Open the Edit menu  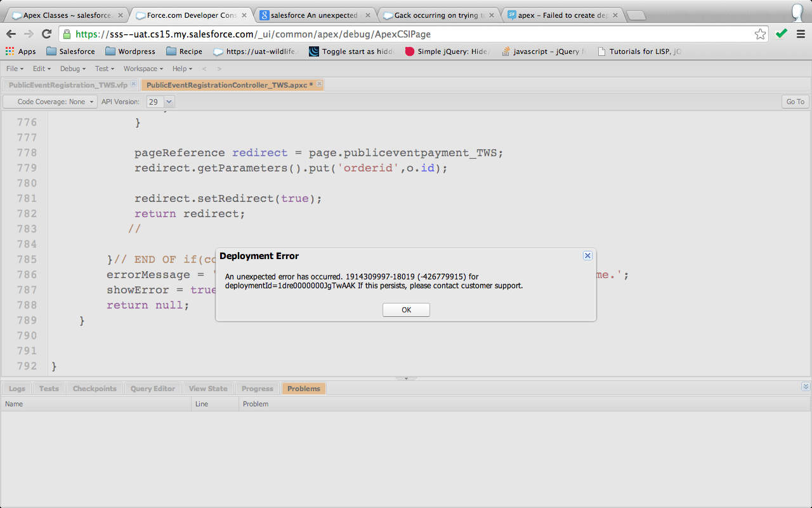coord(42,69)
